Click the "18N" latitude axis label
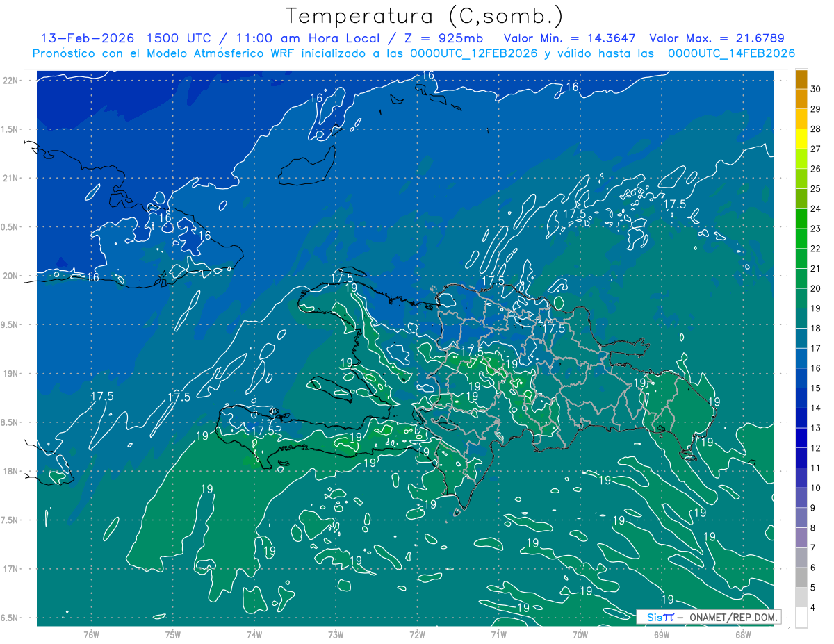The image size is (834, 644). [10, 471]
